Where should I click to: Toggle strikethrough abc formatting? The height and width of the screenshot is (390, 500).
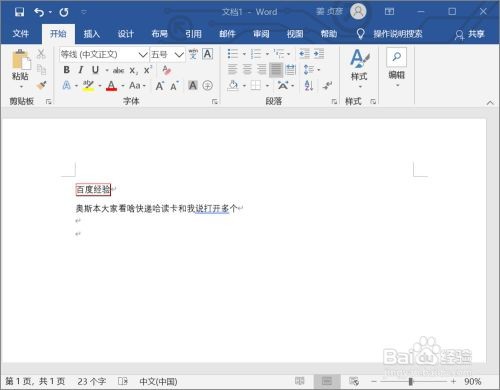pyautogui.click(x=118, y=70)
